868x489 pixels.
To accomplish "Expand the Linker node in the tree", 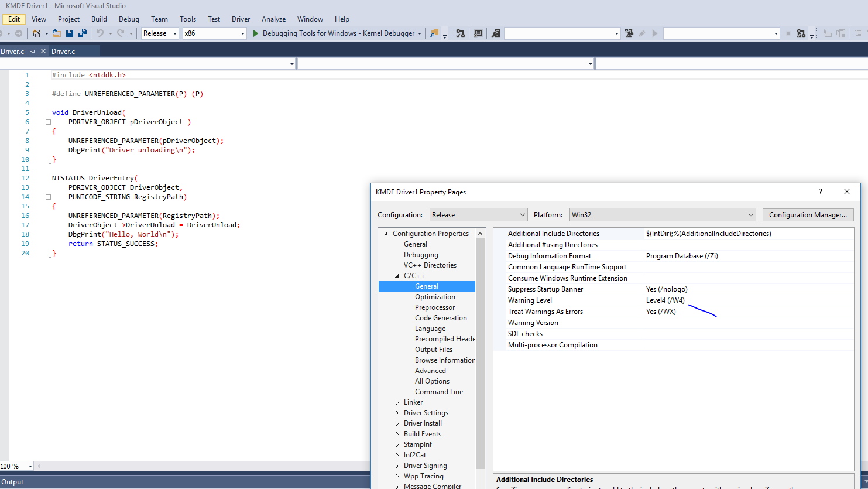I will click(x=397, y=402).
